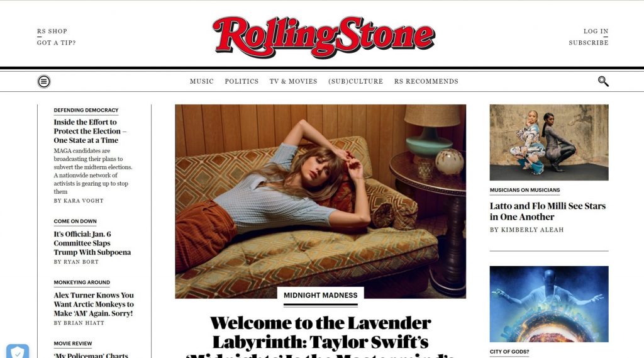Screen dimensions: 644x358
Task: Open the hamburger menu icon
Action: [x=44, y=81]
